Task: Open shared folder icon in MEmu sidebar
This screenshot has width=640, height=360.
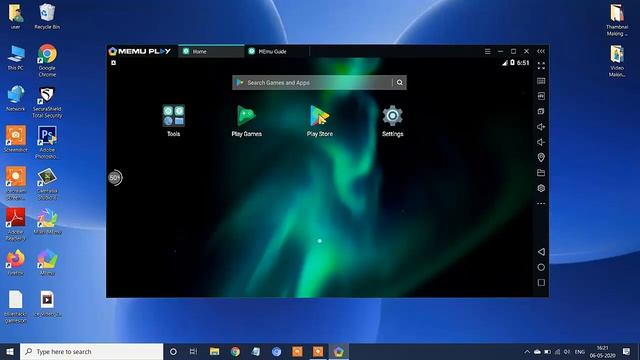Action: [x=541, y=173]
